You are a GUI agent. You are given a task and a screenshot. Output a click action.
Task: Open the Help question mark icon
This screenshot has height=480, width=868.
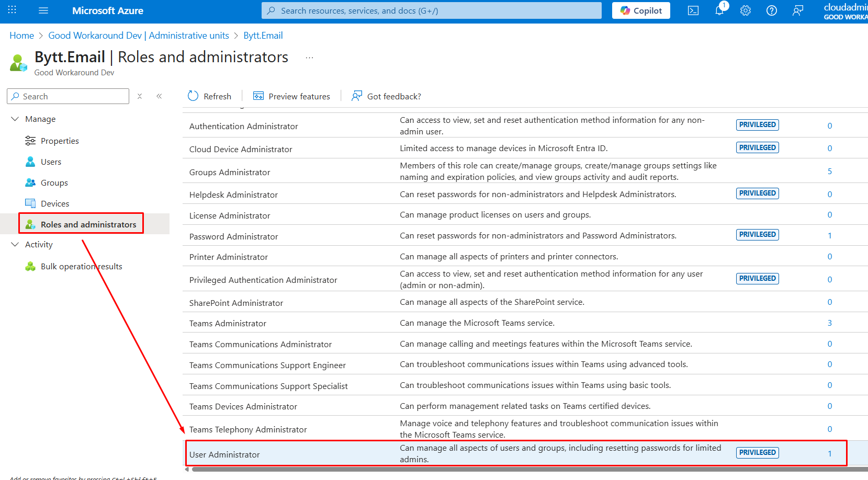click(x=772, y=10)
